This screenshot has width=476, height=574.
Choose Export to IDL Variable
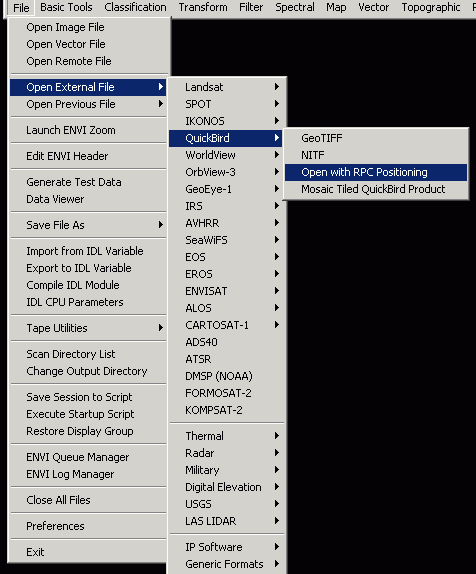[88, 268]
